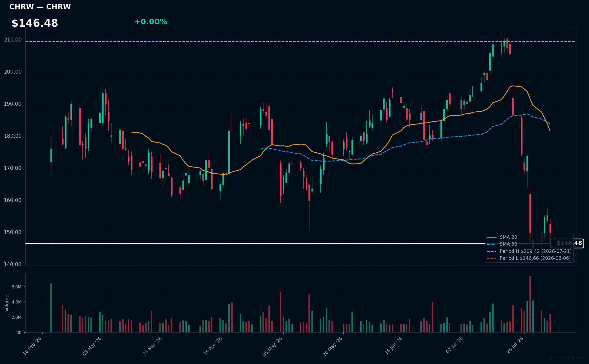Click the 170.00 price axis label
The image size is (589, 364).
pos(13,168)
